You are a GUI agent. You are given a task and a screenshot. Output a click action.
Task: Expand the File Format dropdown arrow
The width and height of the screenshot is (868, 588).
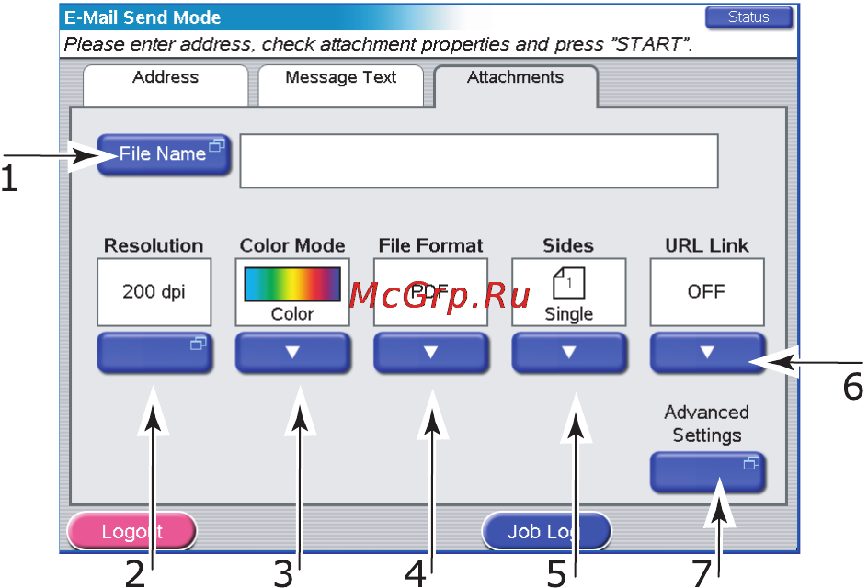tap(430, 352)
